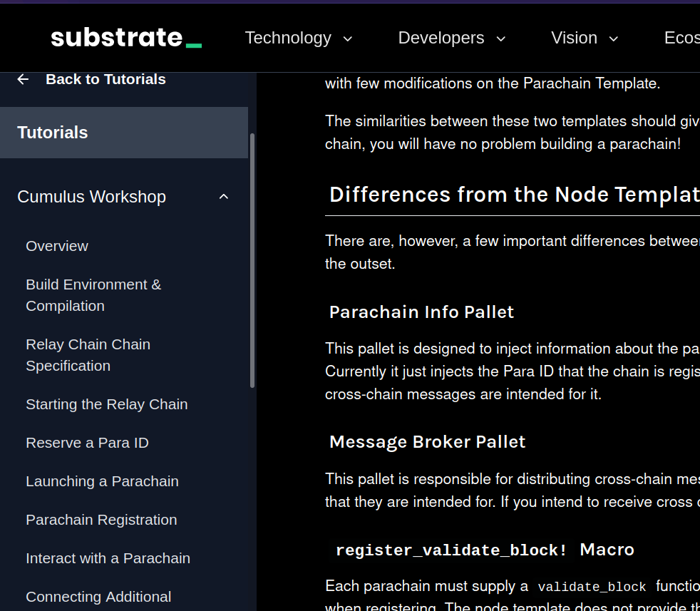This screenshot has height=611, width=700.
Task: Select Build Environment & Compilation
Action: click(93, 294)
